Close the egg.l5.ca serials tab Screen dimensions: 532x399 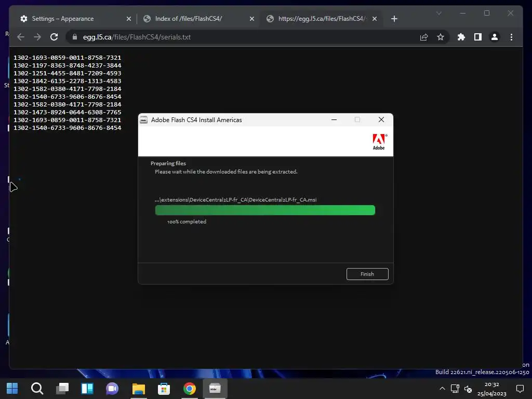click(x=375, y=19)
